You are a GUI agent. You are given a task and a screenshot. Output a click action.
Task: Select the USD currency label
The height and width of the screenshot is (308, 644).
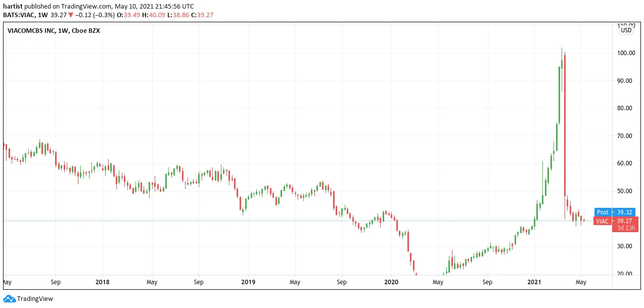point(626,30)
